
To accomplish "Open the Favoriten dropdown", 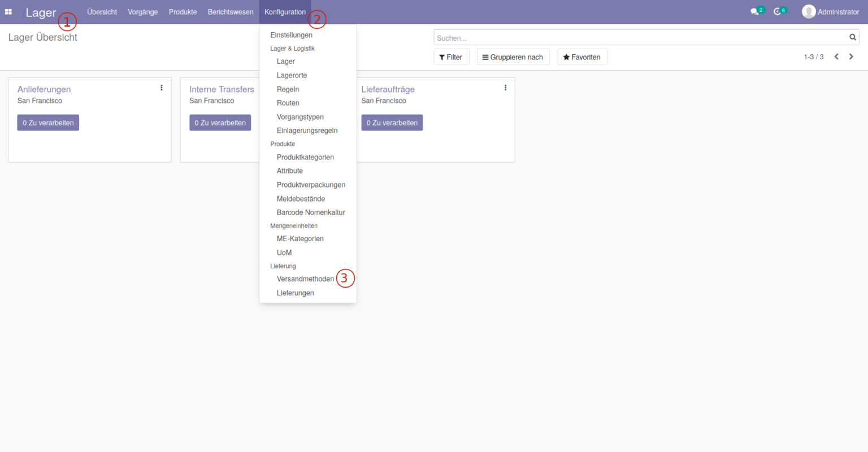I will (x=582, y=56).
